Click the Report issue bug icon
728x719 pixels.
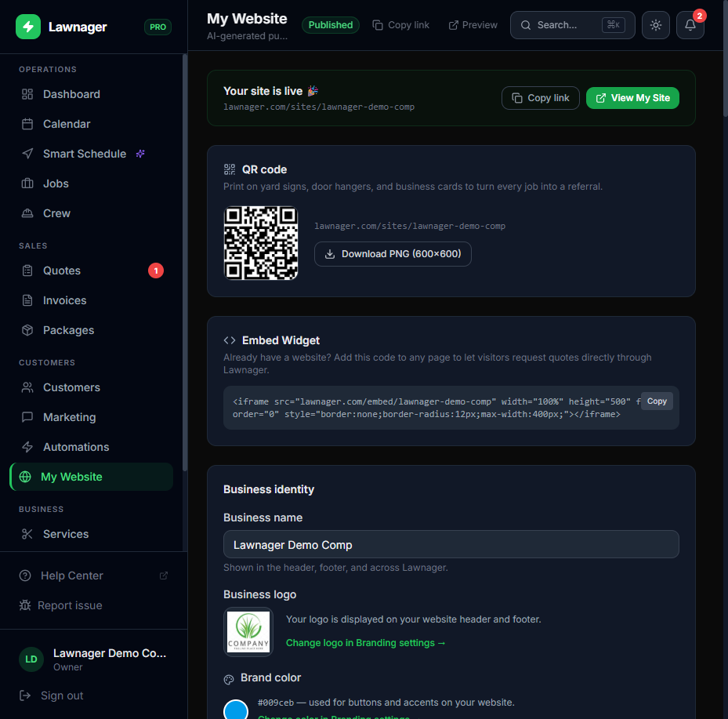click(x=25, y=605)
